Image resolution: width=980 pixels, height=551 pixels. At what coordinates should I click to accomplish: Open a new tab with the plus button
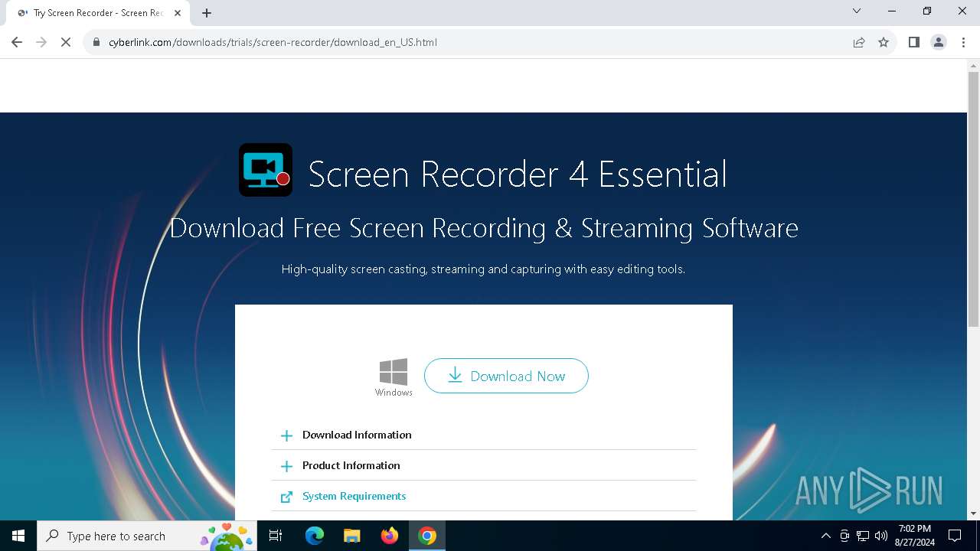(207, 13)
